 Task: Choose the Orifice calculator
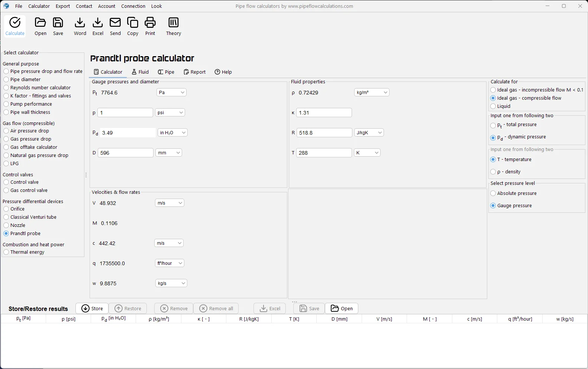coord(14,209)
